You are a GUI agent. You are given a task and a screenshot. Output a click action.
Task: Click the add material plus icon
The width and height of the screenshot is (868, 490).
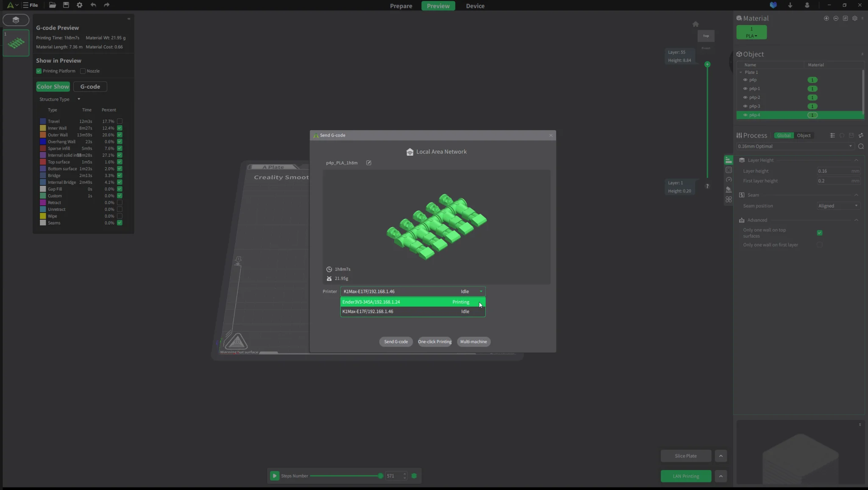826,18
